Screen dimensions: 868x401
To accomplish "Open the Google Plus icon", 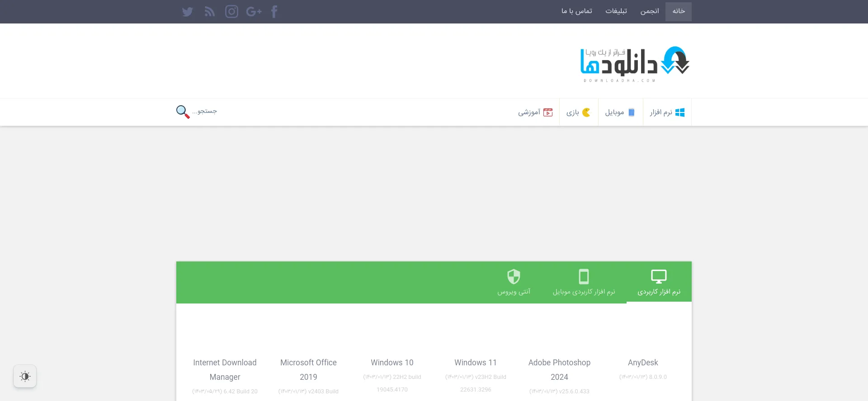I will [254, 12].
